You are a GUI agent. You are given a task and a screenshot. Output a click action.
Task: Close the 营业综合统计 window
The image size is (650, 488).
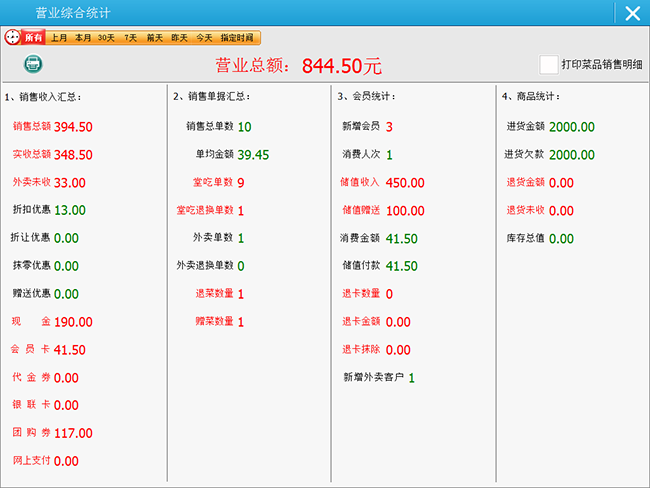click(x=631, y=13)
